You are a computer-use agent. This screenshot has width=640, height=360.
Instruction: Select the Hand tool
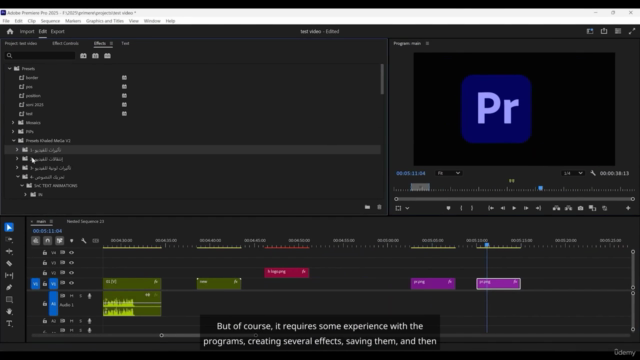pyautogui.click(x=9, y=311)
